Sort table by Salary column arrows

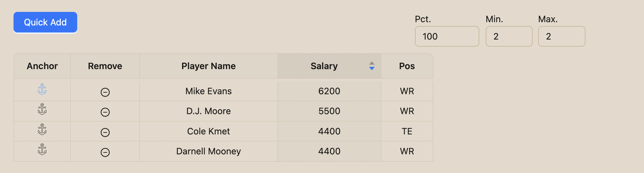click(x=372, y=66)
